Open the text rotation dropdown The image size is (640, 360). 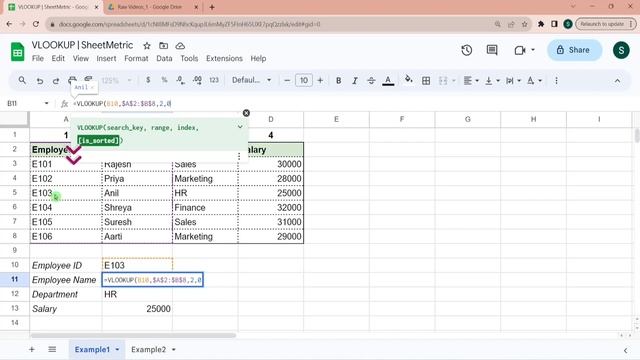[x=534, y=81]
